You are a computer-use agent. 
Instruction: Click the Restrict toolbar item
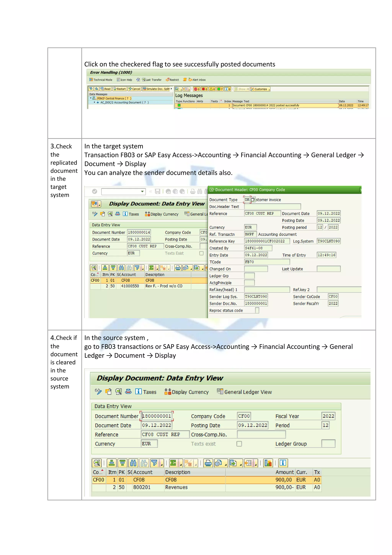pos(172,80)
